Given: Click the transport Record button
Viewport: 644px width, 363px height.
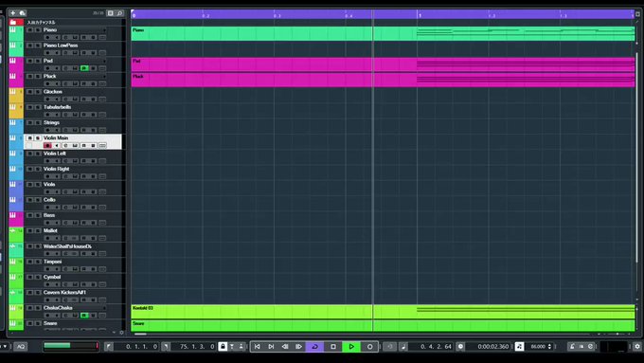Looking at the screenshot, I should tap(369, 347).
